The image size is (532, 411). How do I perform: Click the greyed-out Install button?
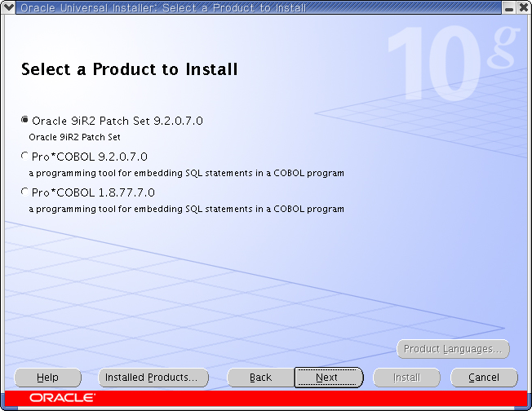tap(406, 378)
